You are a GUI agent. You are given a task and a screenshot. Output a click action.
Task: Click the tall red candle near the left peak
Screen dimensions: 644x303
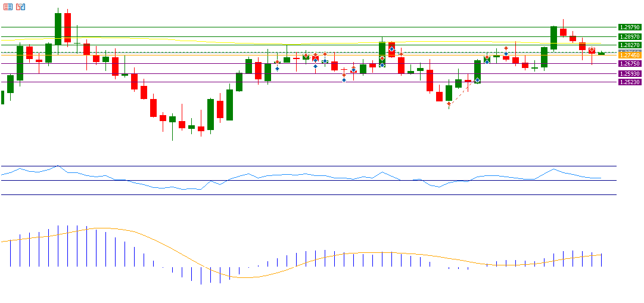click(68, 27)
